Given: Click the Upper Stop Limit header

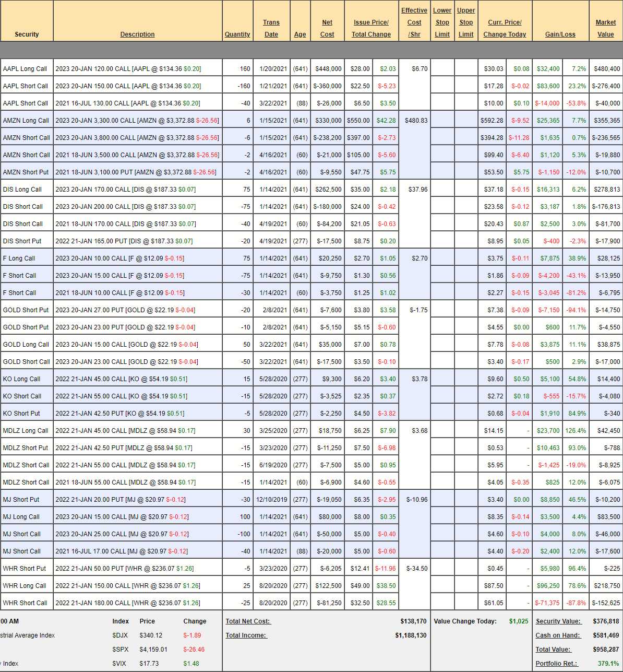Looking at the screenshot, I should pyautogui.click(x=466, y=22).
